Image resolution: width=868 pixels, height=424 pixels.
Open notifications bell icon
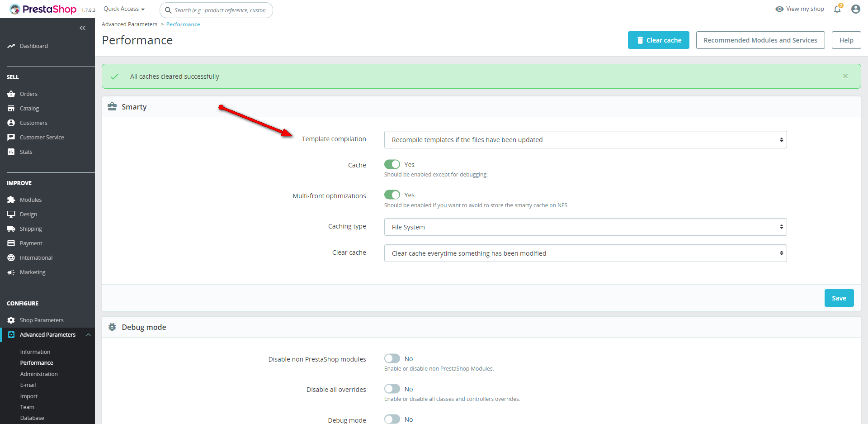[838, 9]
